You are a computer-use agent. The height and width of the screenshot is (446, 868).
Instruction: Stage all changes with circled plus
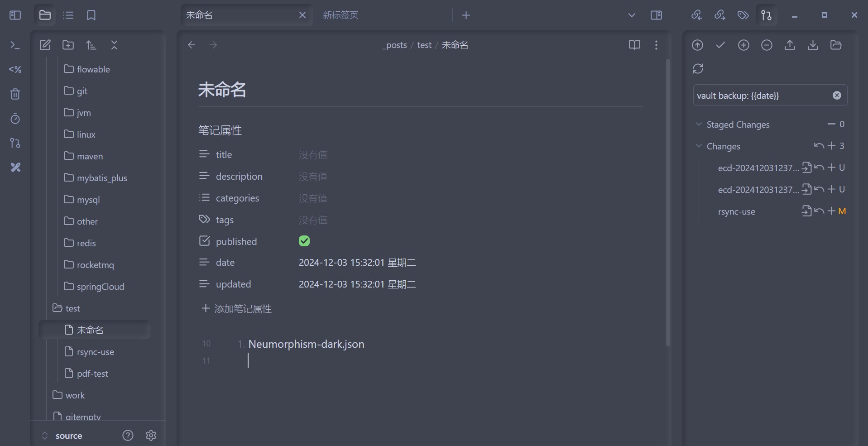(743, 45)
